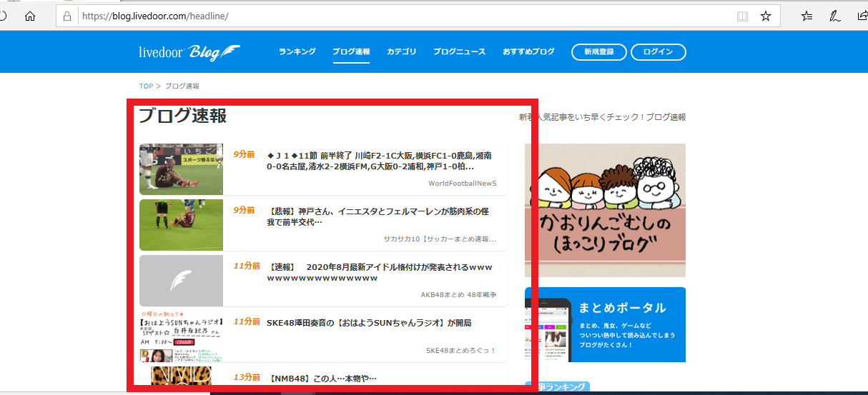Open the SKE48澤田奏音 radio article
This screenshot has height=395, width=868.
(x=369, y=323)
